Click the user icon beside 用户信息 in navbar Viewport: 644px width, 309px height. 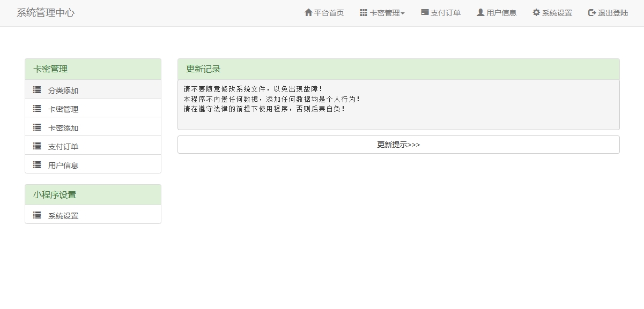click(480, 12)
